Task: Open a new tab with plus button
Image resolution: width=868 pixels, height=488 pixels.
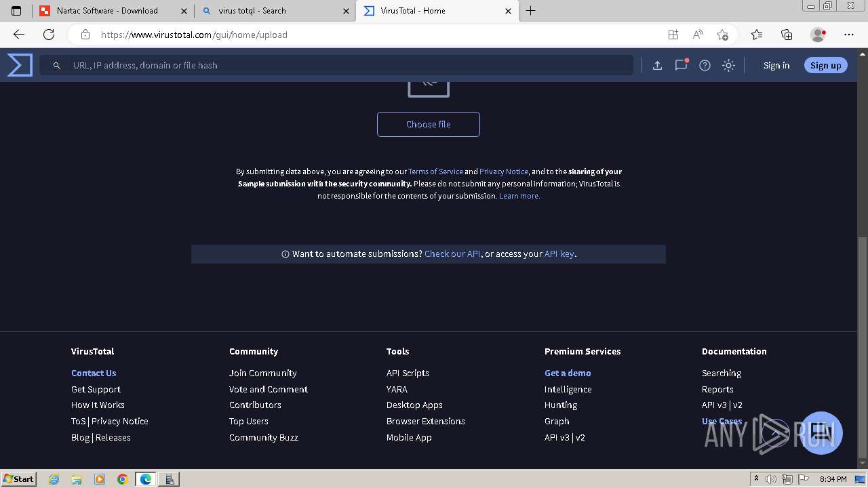Action: [531, 11]
